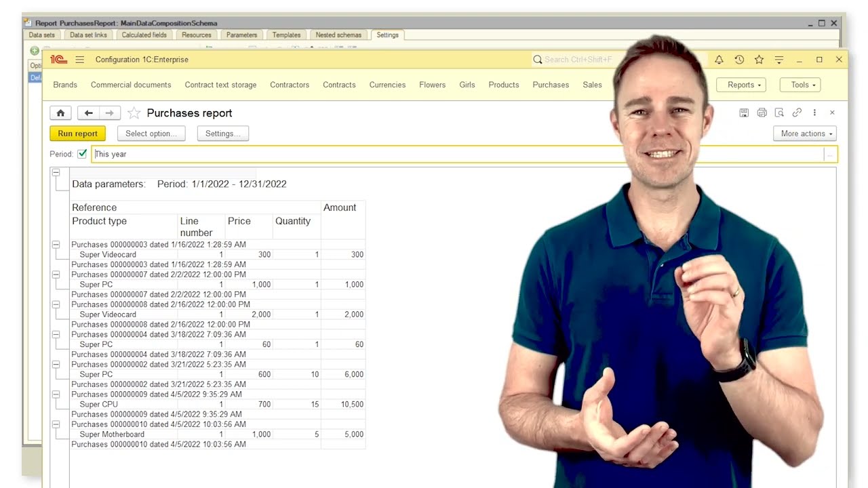The height and width of the screenshot is (488, 868).
Task: Close the Purchases report tab
Action: (832, 113)
